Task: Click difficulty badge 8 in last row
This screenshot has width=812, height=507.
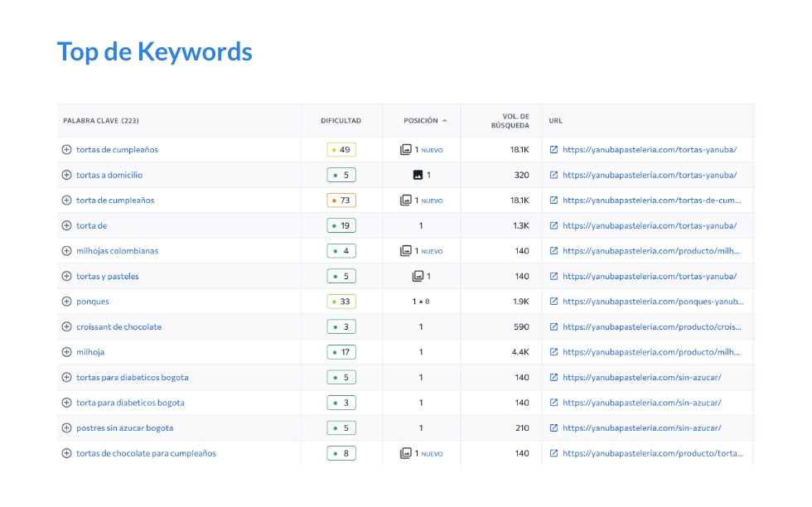Action: (341, 454)
